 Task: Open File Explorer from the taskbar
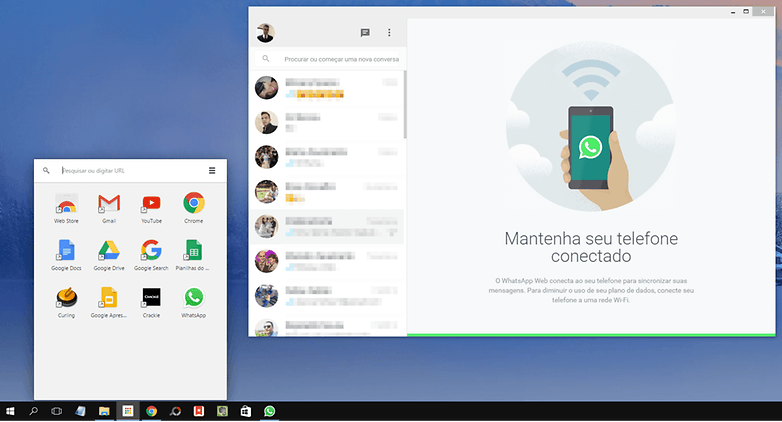pyautogui.click(x=104, y=411)
